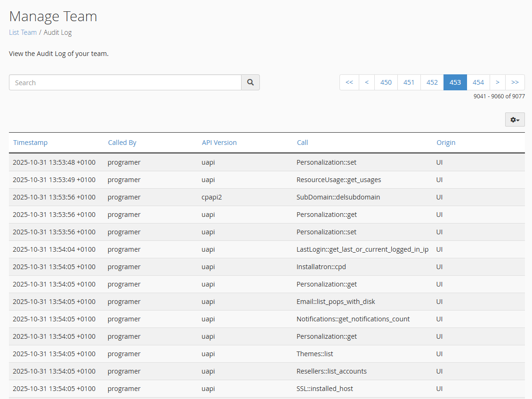Go to first page with << button
532x399 pixels.
(349, 82)
